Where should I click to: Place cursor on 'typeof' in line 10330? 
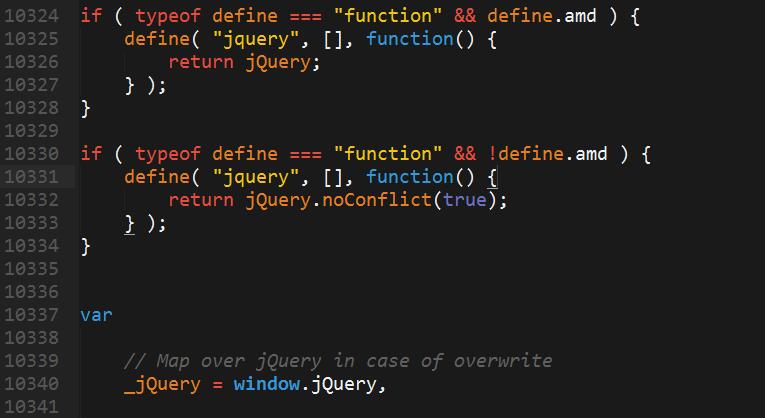168,154
